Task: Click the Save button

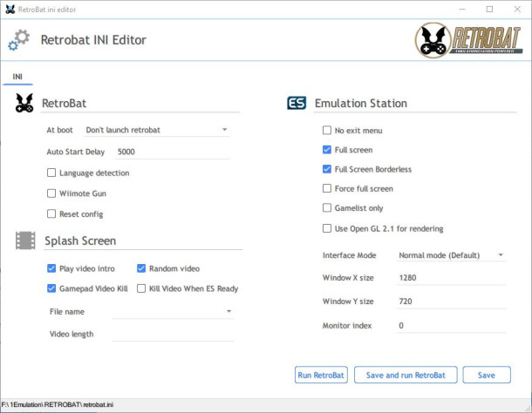Action: pyautogui.click(x=487, y=375)
